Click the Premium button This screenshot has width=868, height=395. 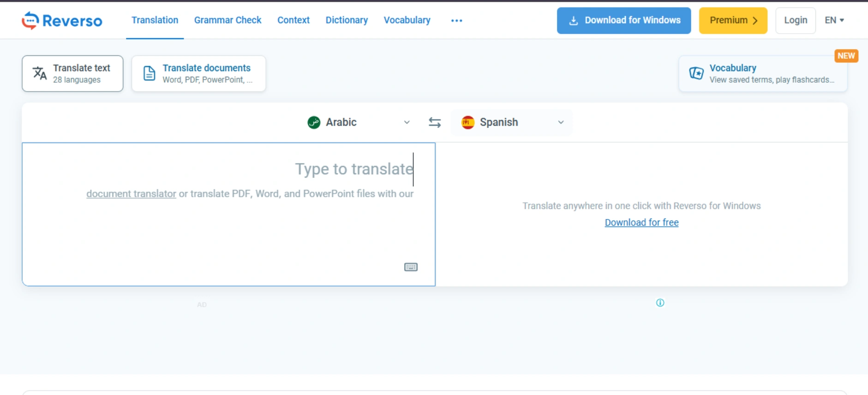[733, 20]
